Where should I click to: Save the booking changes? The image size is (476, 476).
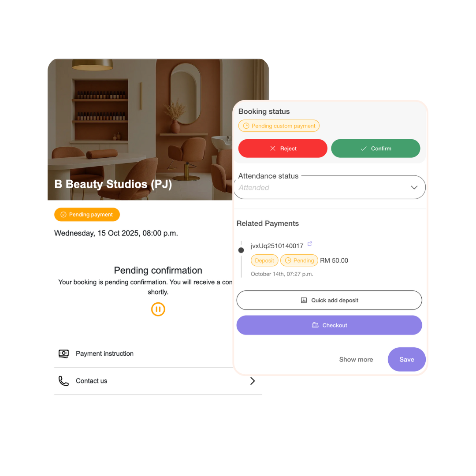406,360
